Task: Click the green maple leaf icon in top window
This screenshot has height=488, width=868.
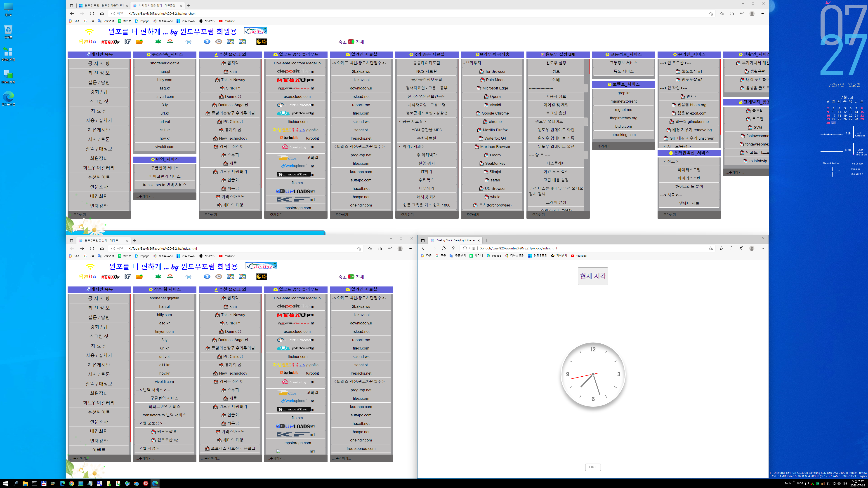Action: pyautogui.click(x=158, y=42)
